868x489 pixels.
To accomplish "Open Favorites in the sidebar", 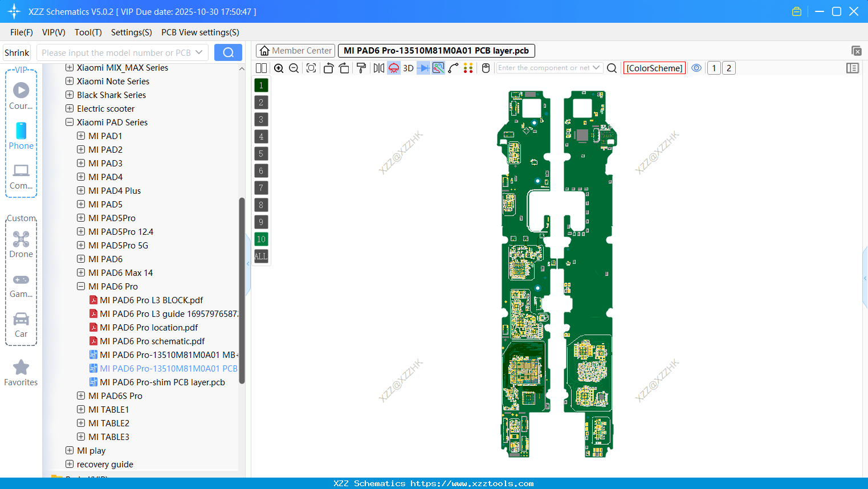I will (21, 373).
